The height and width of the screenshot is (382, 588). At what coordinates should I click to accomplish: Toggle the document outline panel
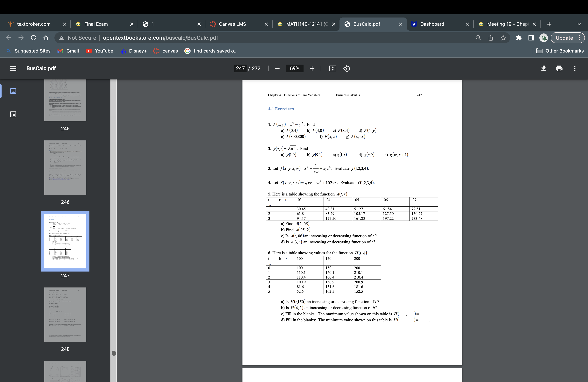[13, 114]
